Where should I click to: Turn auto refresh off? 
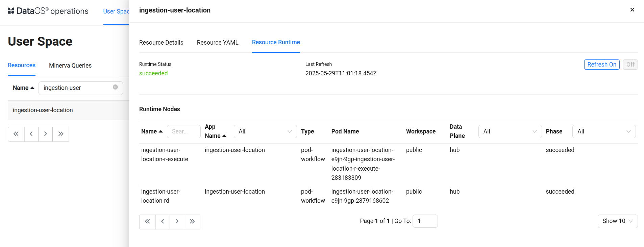[630, 65]
